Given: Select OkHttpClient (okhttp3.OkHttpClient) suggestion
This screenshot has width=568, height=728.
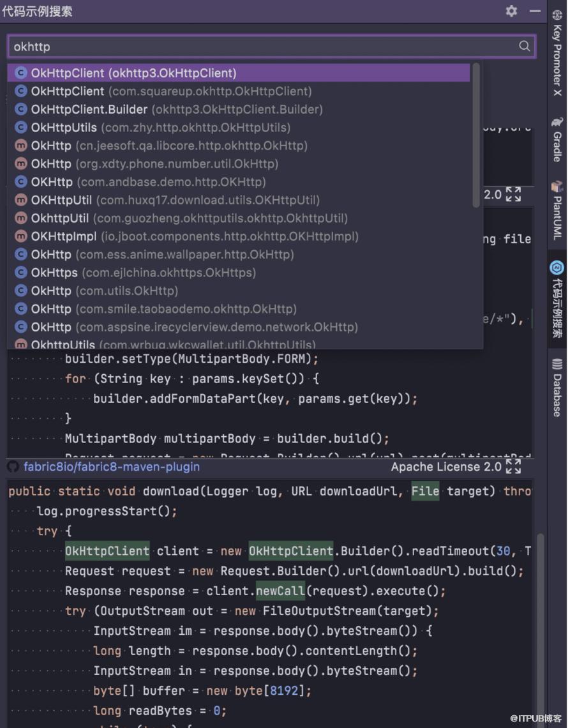Looking at the screenshot, I should (x=134, y=73).
